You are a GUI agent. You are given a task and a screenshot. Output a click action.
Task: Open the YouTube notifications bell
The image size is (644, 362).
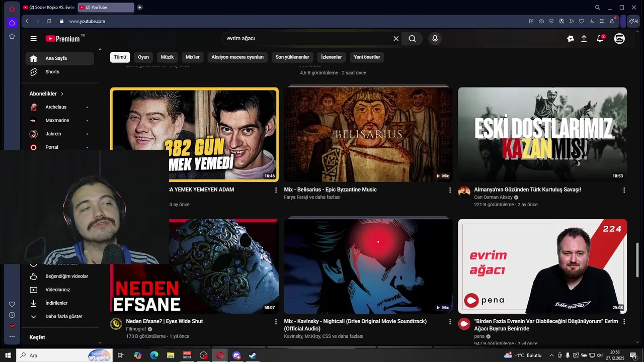tap(600, 39)
